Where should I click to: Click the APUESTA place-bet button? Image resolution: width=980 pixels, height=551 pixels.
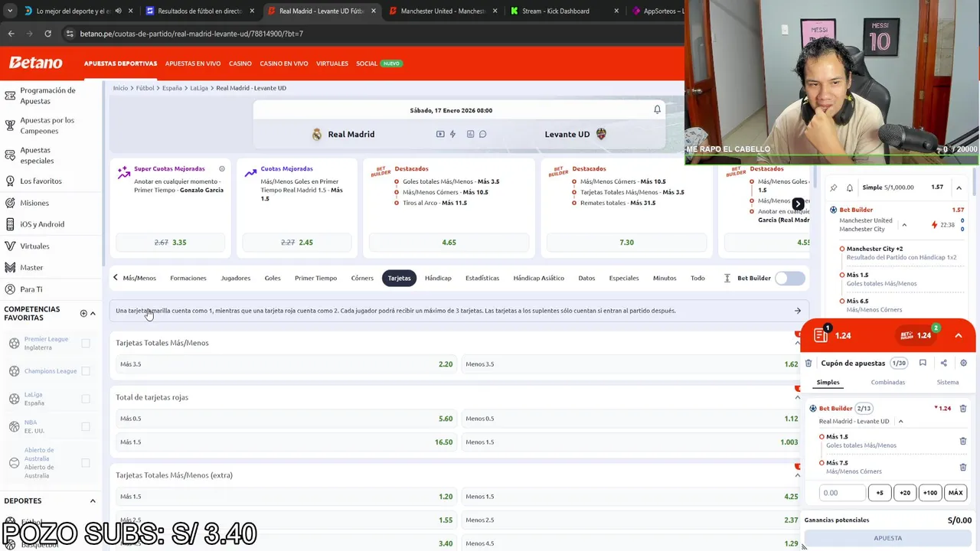tap(888, 538)
